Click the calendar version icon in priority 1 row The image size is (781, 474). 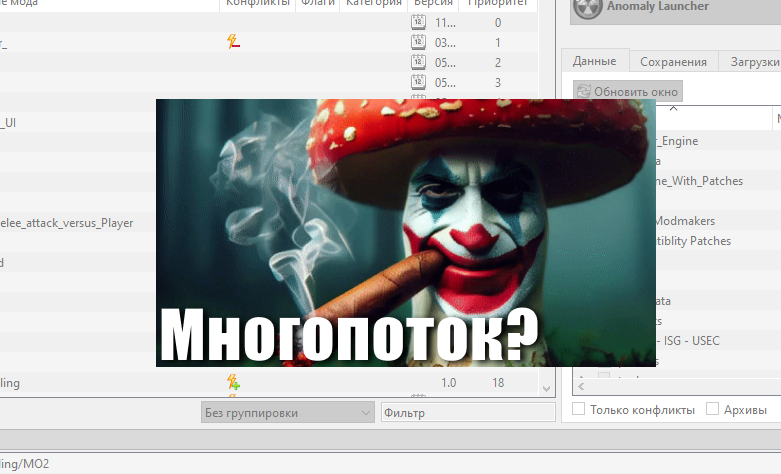pyautogui.click(x=418, y=42)
